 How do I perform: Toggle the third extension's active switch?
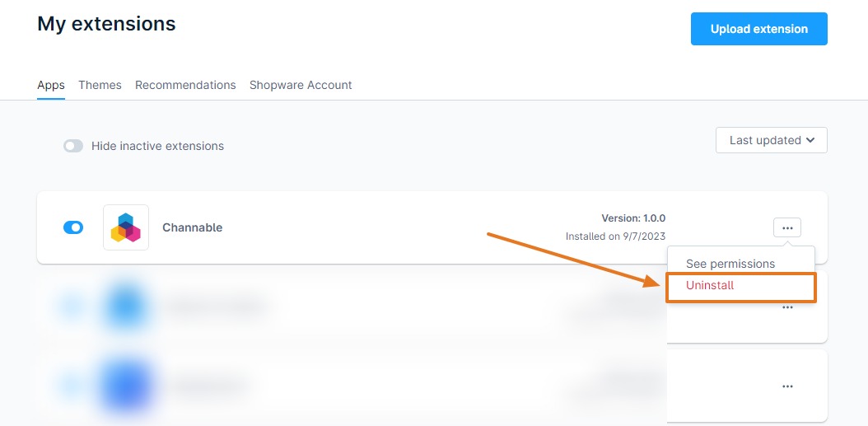coord(73,386)
